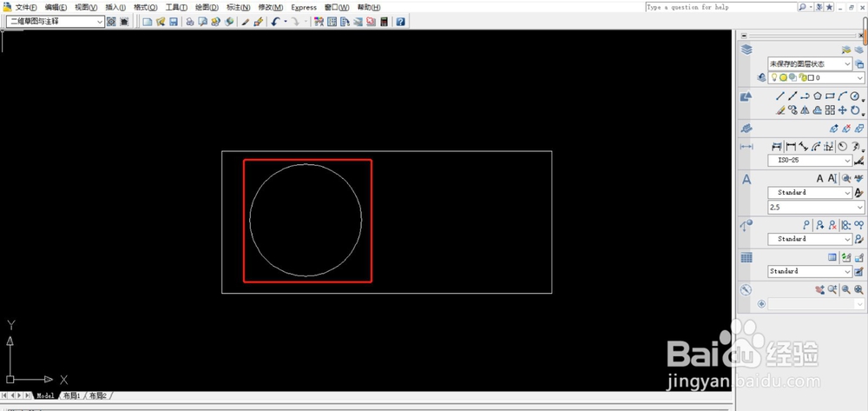Open the 文件(F) menu
The image size is (868, 411).
click(x=26, y=7)
